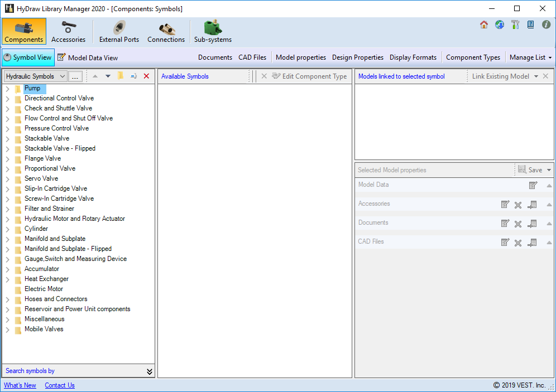Open the Hydraulic Symbols dropdown
556x392 pixels.
35,76
